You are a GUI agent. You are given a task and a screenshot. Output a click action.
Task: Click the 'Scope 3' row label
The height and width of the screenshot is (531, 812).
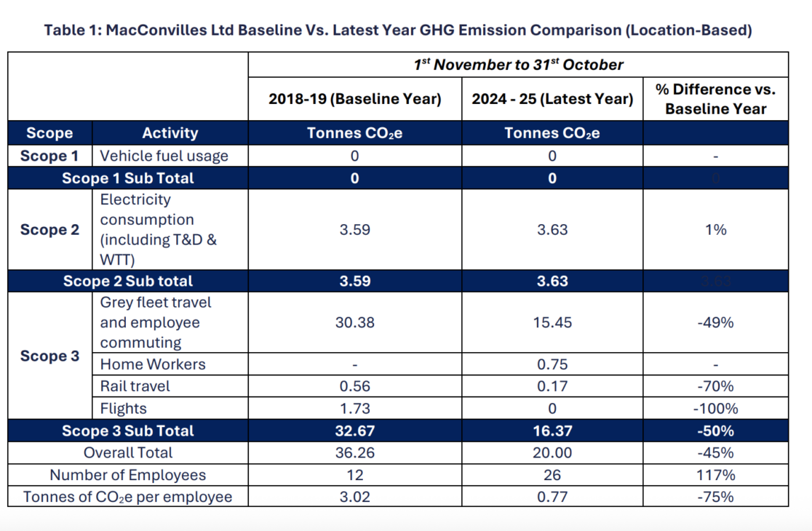pyautogui.click(x=49, y=356)
